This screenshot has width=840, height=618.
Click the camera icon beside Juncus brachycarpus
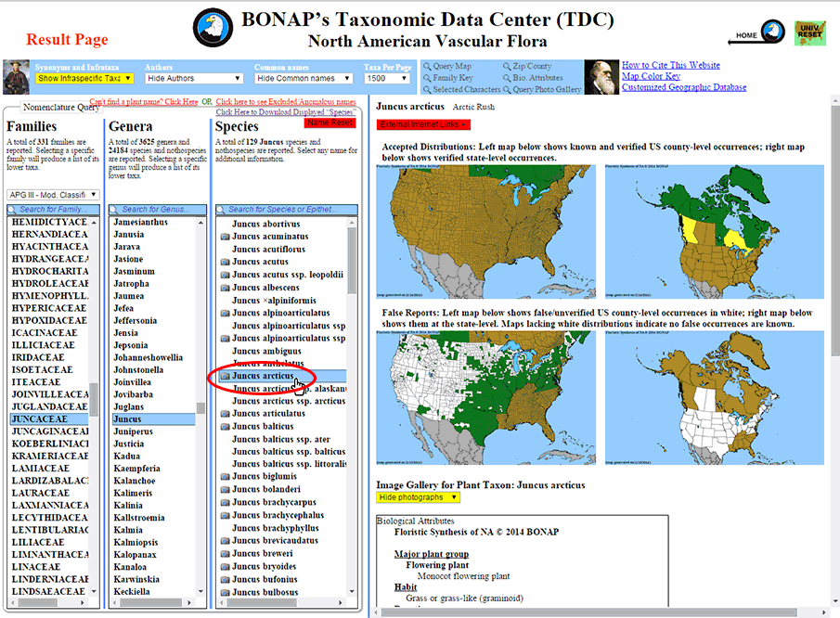[226, 502]
